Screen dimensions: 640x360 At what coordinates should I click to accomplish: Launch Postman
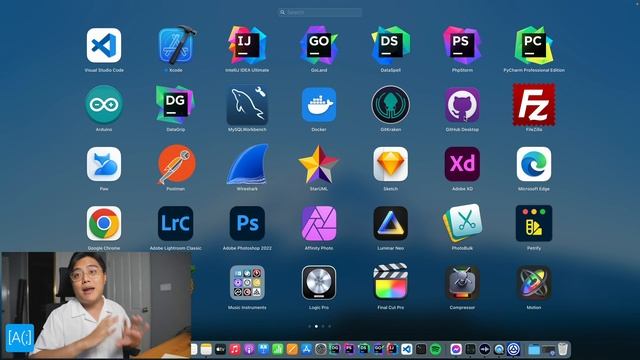coord(176,164)
